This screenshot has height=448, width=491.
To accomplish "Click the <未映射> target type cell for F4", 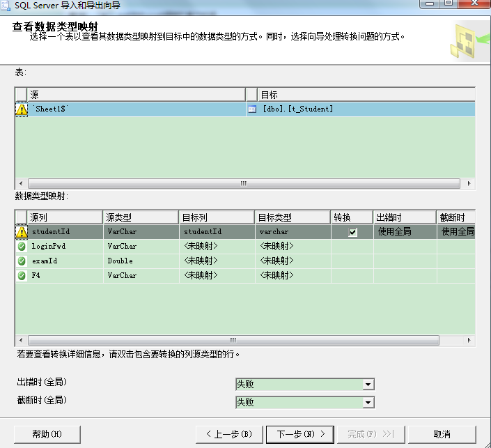I will [x=293, y=276].
